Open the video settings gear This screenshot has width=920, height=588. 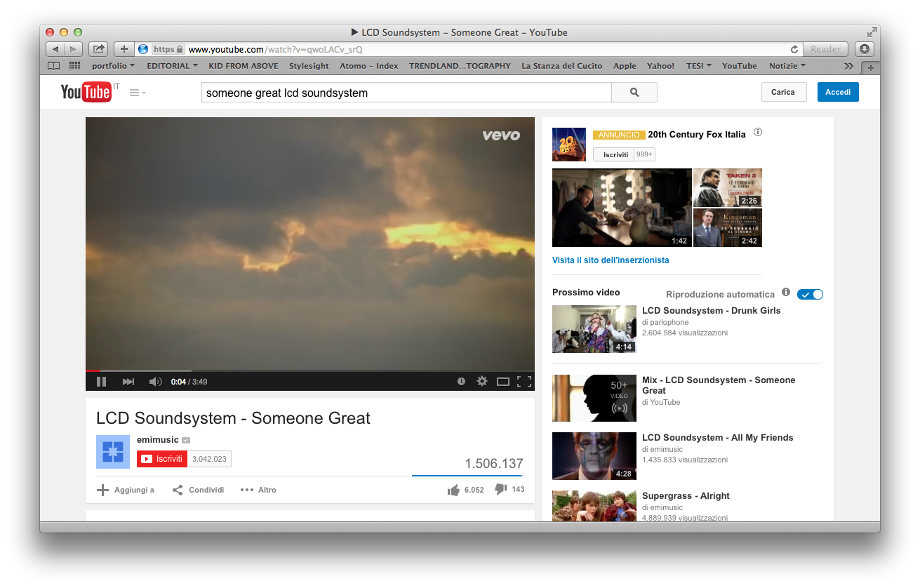tap(481, 381)
